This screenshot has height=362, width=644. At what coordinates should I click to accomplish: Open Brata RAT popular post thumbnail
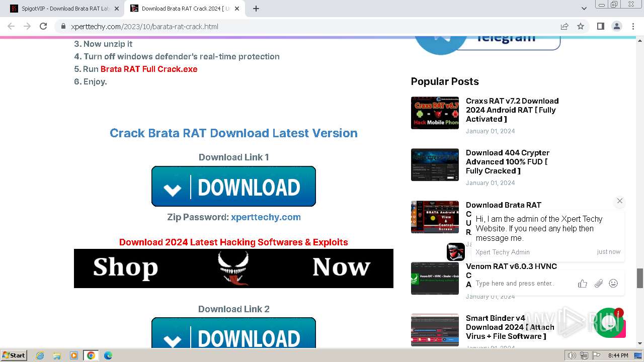435,217
